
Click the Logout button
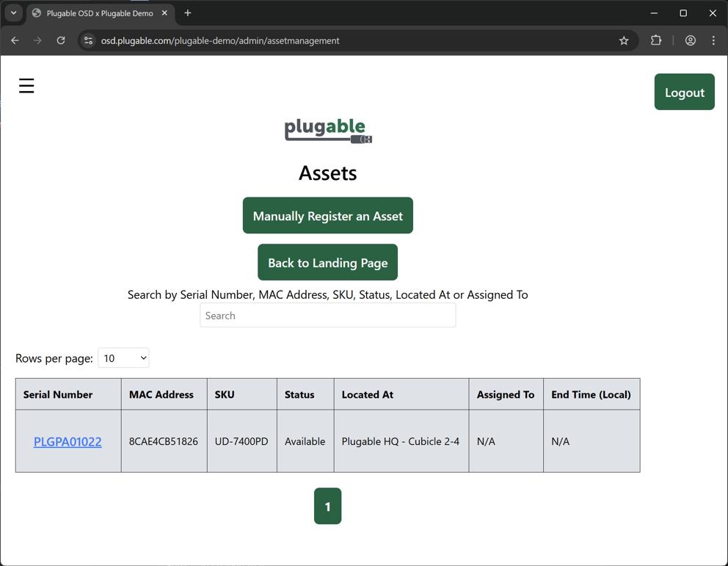[683, 92]
